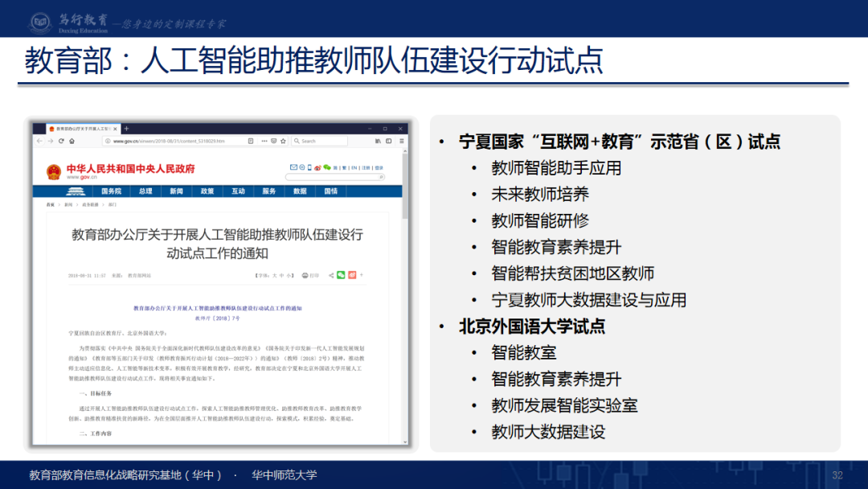868x489 pixels.
Task: Click the heading 一、目标任务
Action: coord(95,394)
